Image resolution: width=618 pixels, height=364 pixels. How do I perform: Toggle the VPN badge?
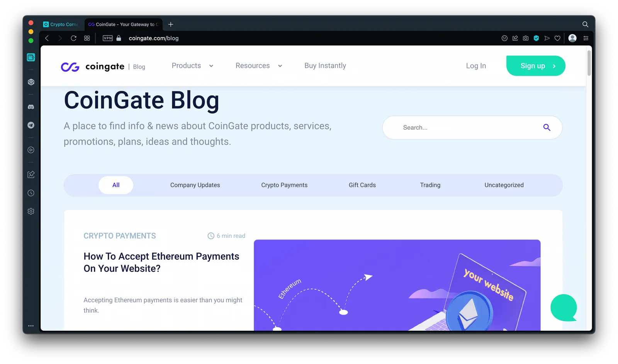[108, 38]
